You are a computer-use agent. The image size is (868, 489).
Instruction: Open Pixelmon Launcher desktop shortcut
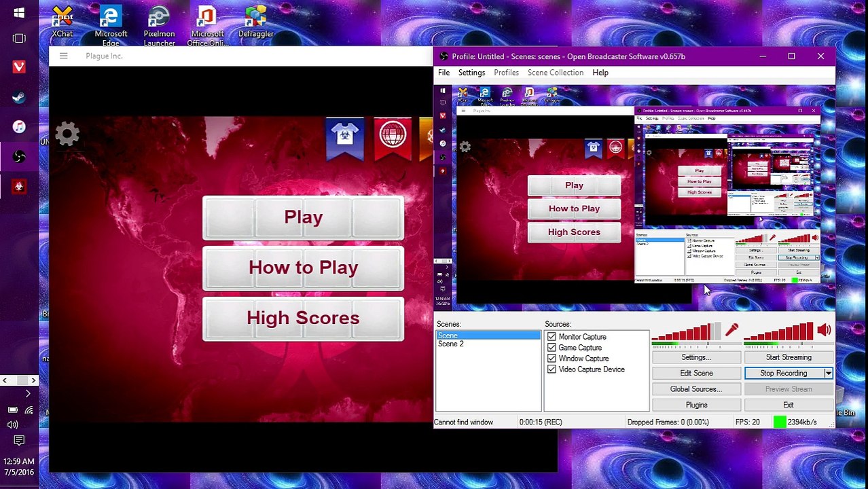pos(159,26)
